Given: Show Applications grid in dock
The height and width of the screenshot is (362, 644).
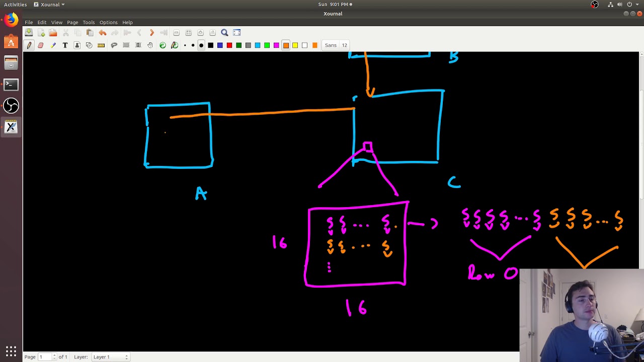Looking at the screenshot, I should [11, 351].
